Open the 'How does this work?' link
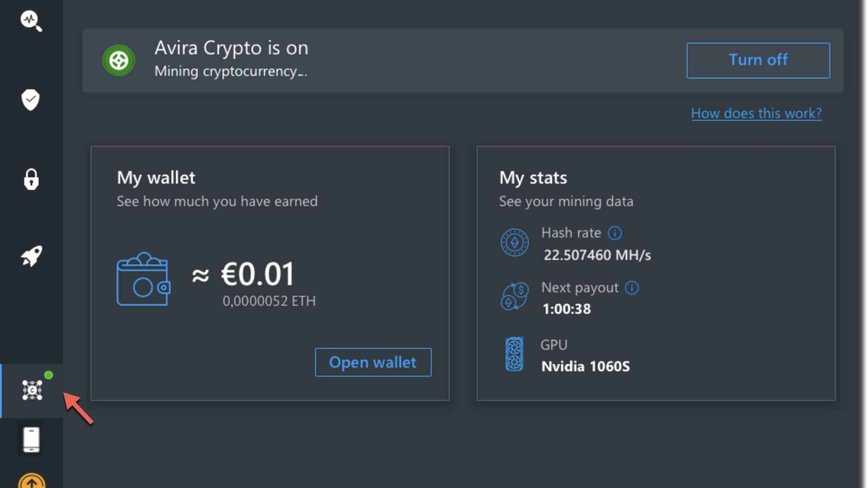The image size is (868, 488). click(756, 113)
